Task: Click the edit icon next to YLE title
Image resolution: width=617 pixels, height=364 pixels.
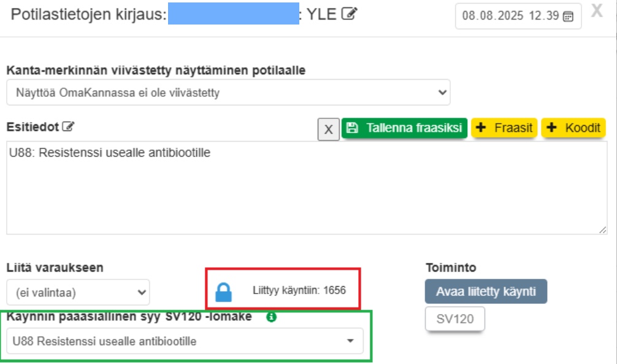Action: tap(349, 14)
